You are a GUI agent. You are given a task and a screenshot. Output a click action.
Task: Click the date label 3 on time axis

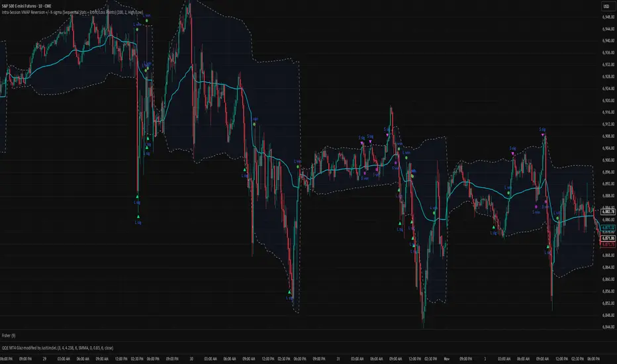pyautogui.click(x=485, y=359)
